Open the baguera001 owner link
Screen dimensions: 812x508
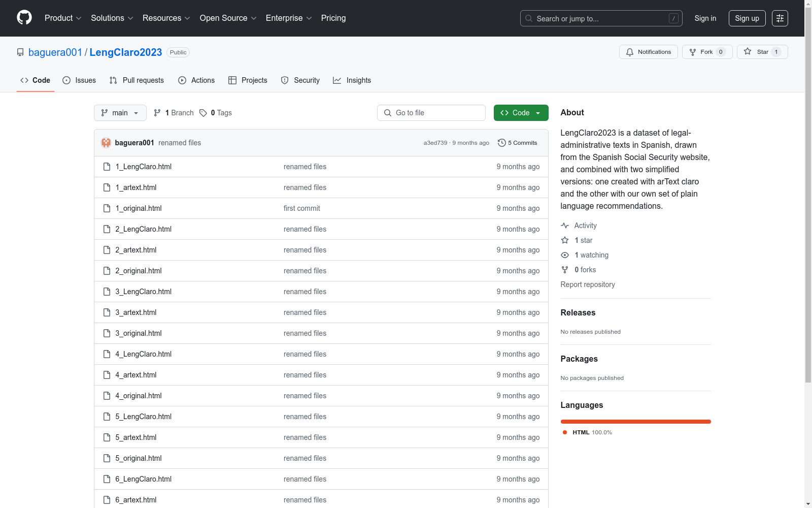(55, 52)
